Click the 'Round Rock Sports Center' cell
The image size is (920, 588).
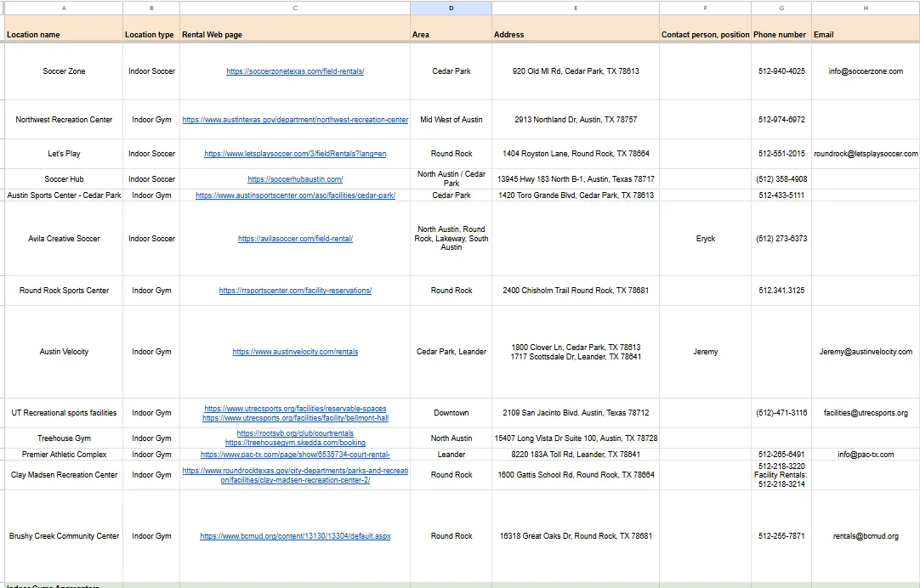(x=64, y=291)
